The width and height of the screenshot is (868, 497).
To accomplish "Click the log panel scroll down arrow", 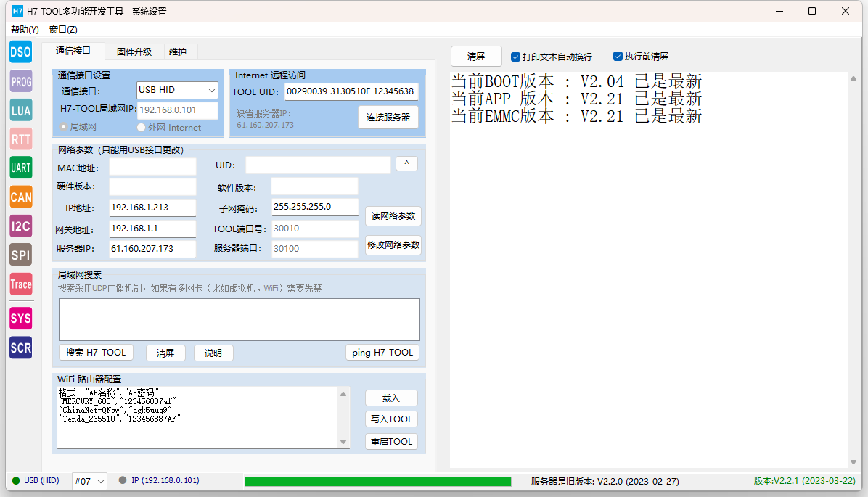I will point(853,462).
